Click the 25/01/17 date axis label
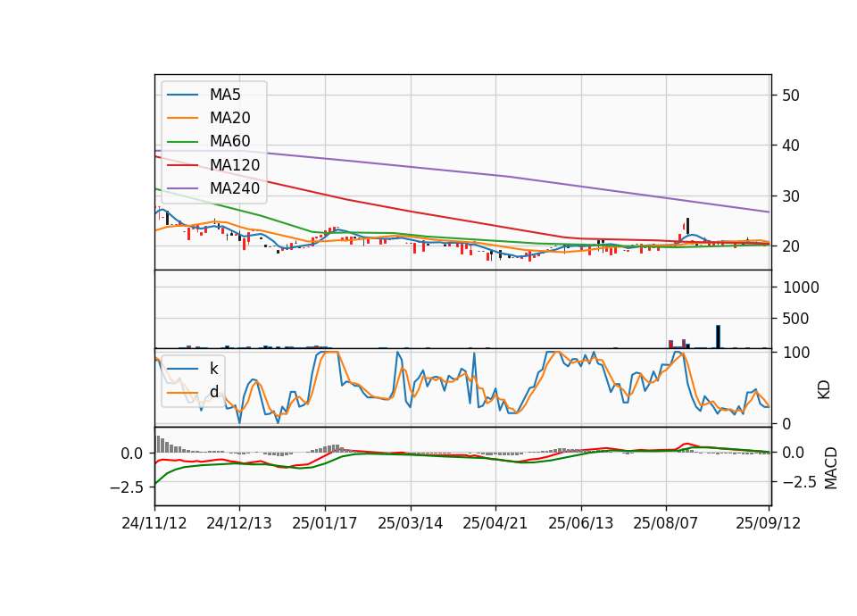Viewport: 857px width, 616px height. [x=325, y=524]
